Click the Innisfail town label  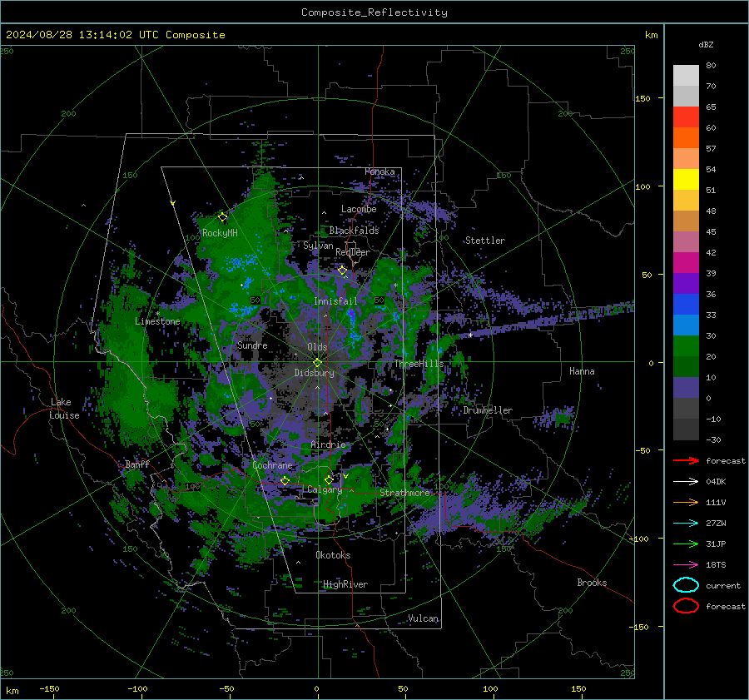pos(335,301)
